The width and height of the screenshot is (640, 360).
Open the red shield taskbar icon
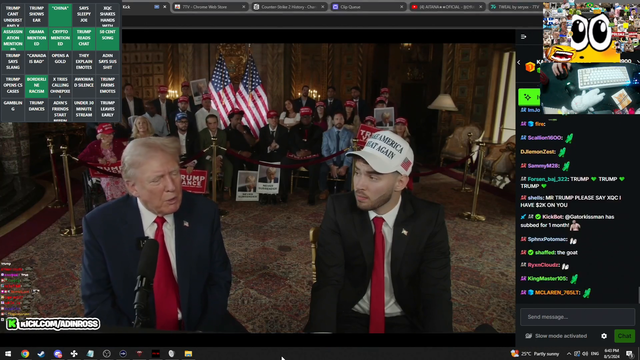tap(139, 353)
